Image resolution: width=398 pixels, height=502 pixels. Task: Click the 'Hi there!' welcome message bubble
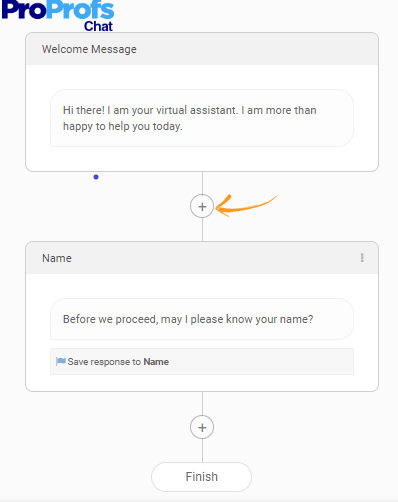(202, 118)
